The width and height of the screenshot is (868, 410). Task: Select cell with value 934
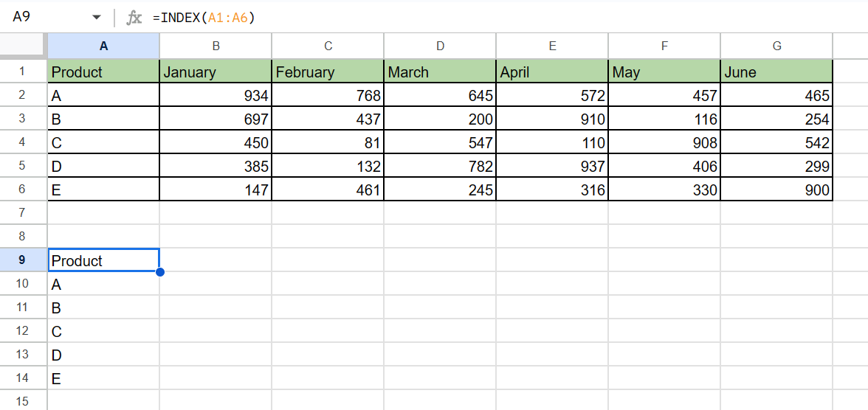(x=216, y=95)
